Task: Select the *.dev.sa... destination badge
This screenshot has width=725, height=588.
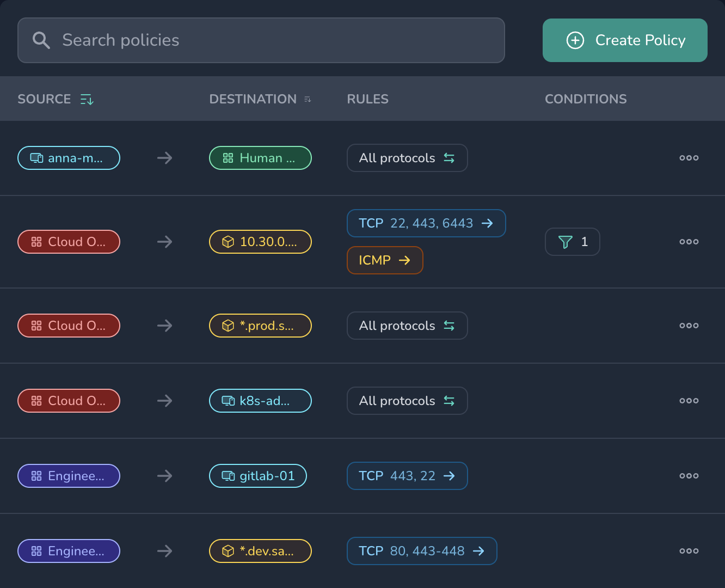Action: [260, 551]
